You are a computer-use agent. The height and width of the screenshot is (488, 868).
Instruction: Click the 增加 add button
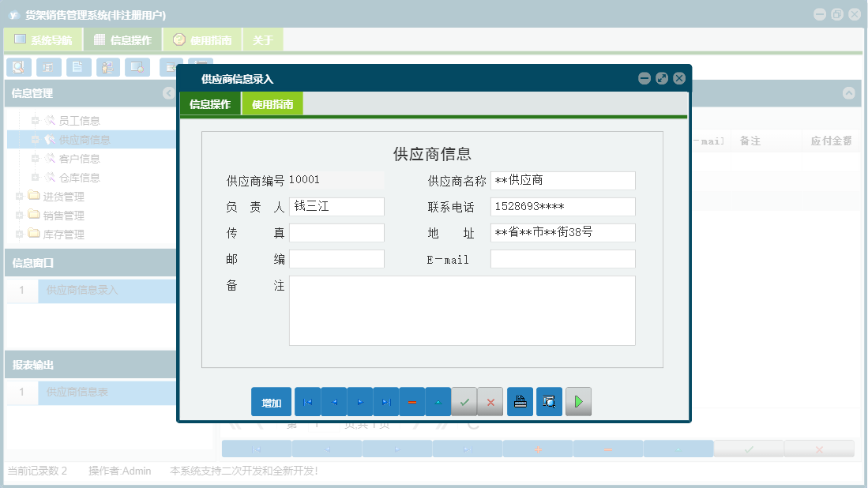pyautogui.click(x=271, y=401)
